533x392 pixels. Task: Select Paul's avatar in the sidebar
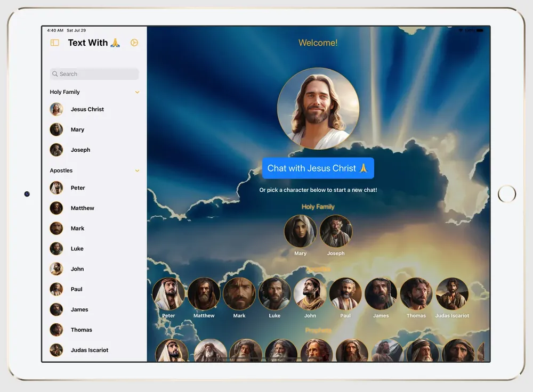tap(56, 289)
